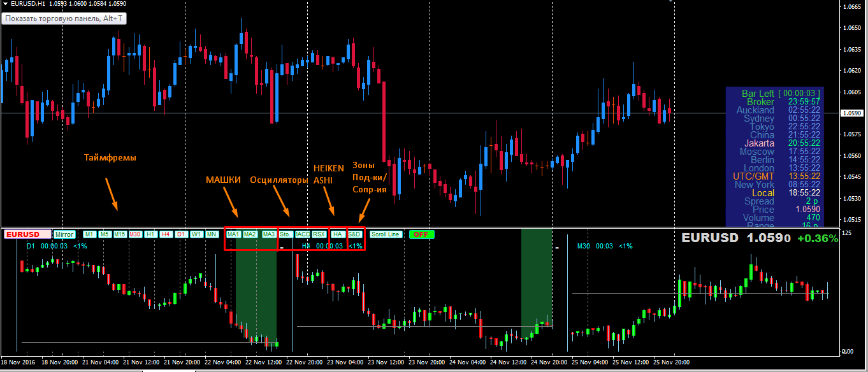This screenshot has width=868, height=372.
Task: Switch the green OFF button
Action: [421, 234]
